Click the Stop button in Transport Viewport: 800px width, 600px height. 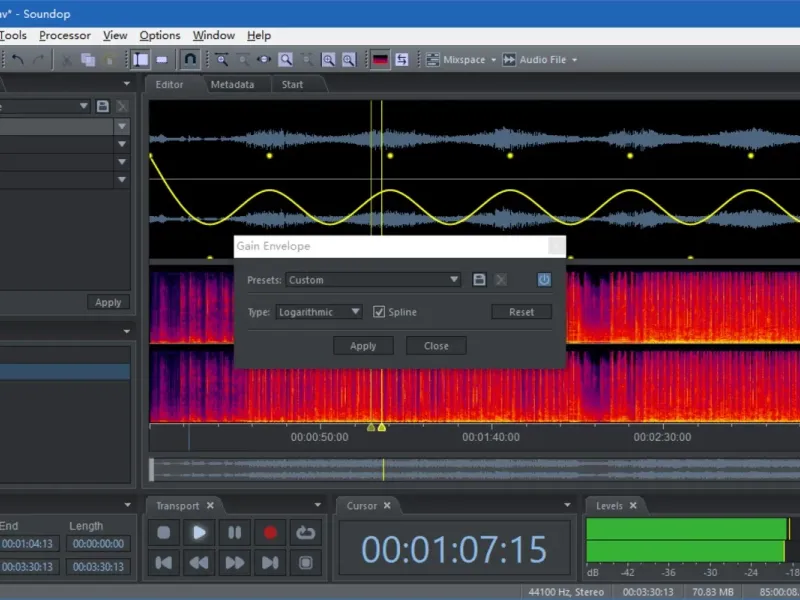click(164, 533)
